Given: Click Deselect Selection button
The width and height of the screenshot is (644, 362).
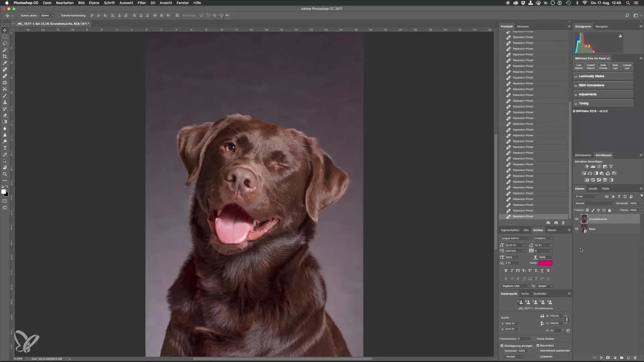Looking at the screenshot, I should (591, 66).
